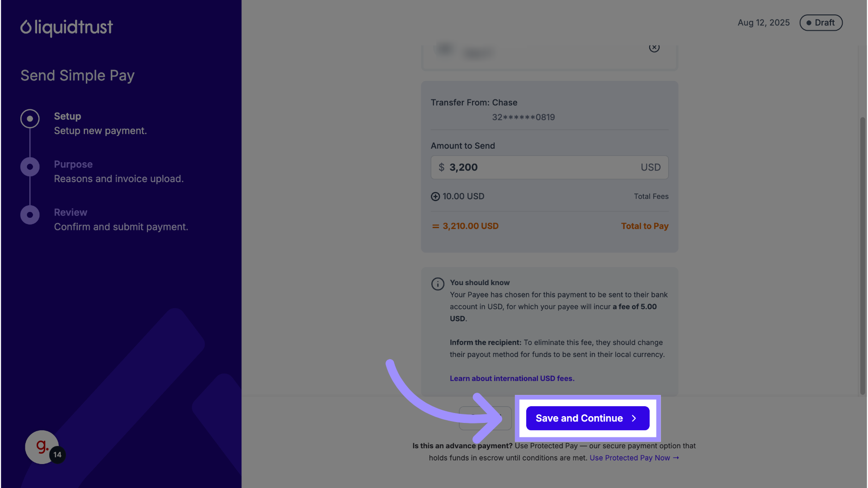Click the arrow icon on Save and Continue
Screen dimensions: 868x488
click(x=634, y=418)
